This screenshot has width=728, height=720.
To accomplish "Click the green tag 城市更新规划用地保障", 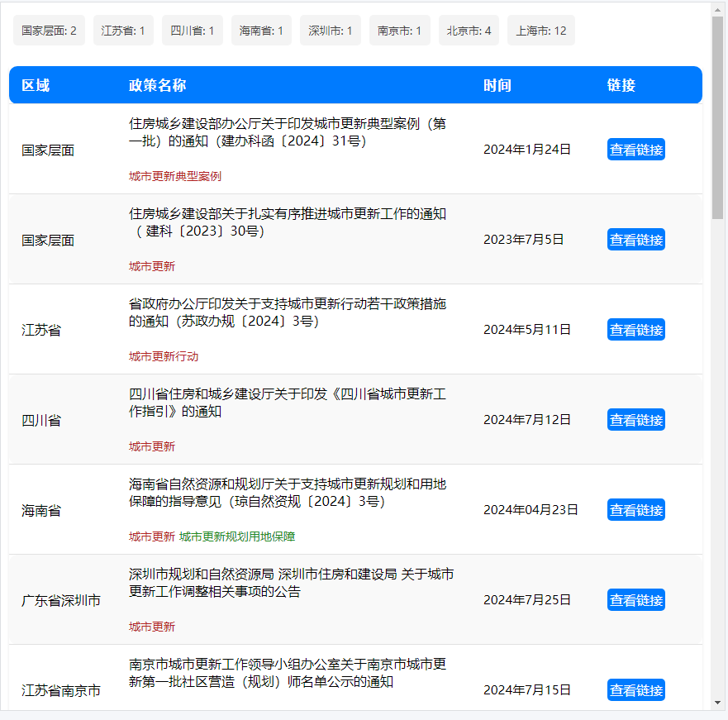I will click(237, 537).
